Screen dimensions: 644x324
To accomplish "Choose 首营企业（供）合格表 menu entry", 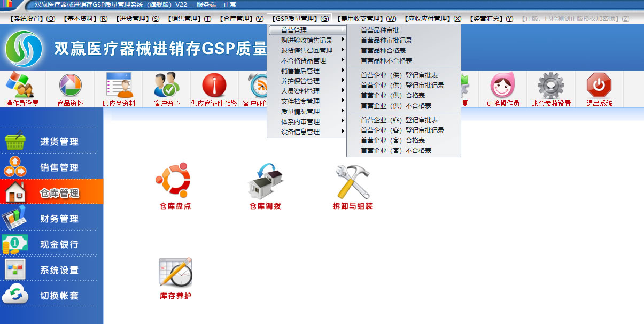I will pyautogui.click(x=393, y=95).
